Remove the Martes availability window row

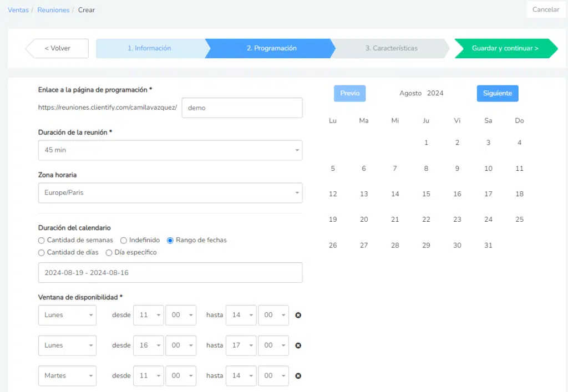298,376
